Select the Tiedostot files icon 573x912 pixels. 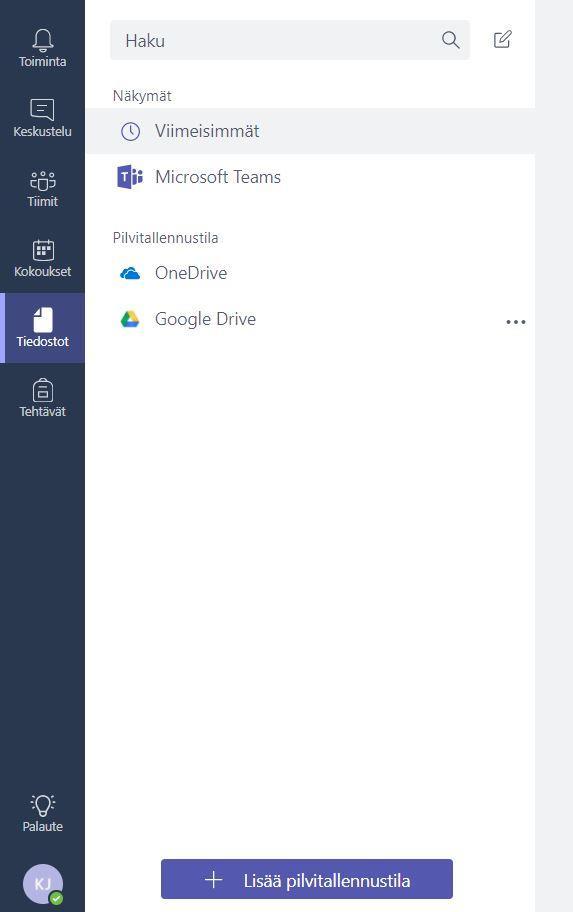(x=42, y=320)
